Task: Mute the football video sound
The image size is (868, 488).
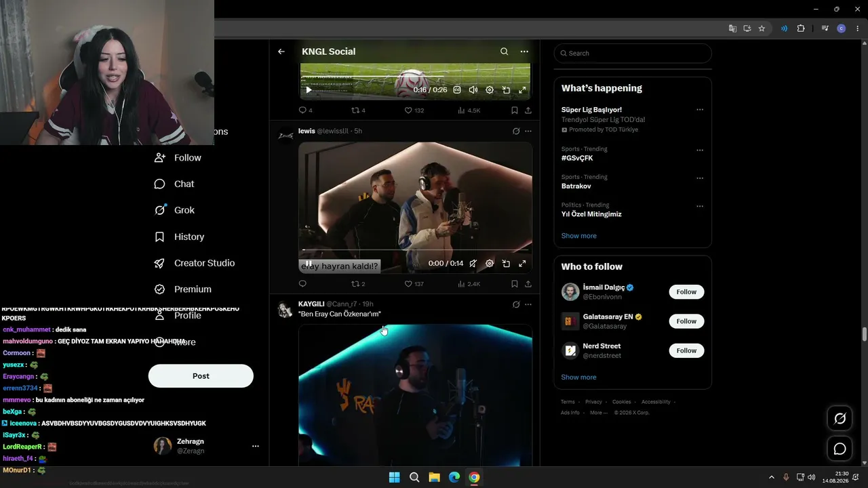Action: (x=473, y=89)
